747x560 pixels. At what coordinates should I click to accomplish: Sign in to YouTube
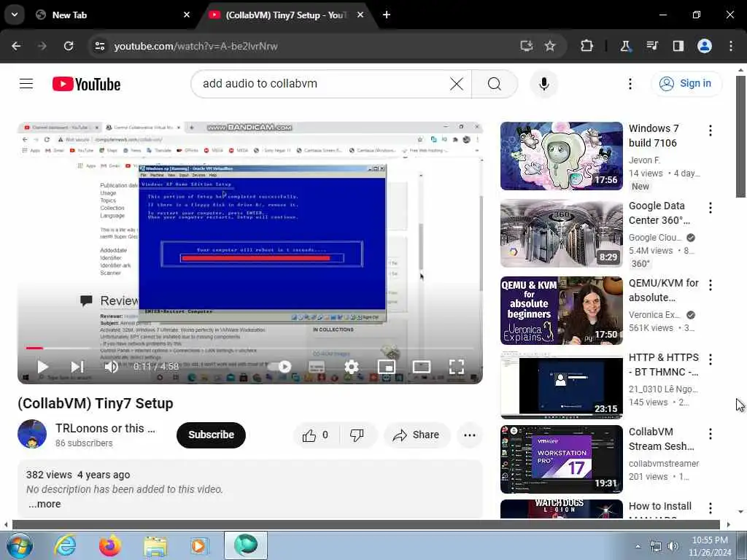686,83
